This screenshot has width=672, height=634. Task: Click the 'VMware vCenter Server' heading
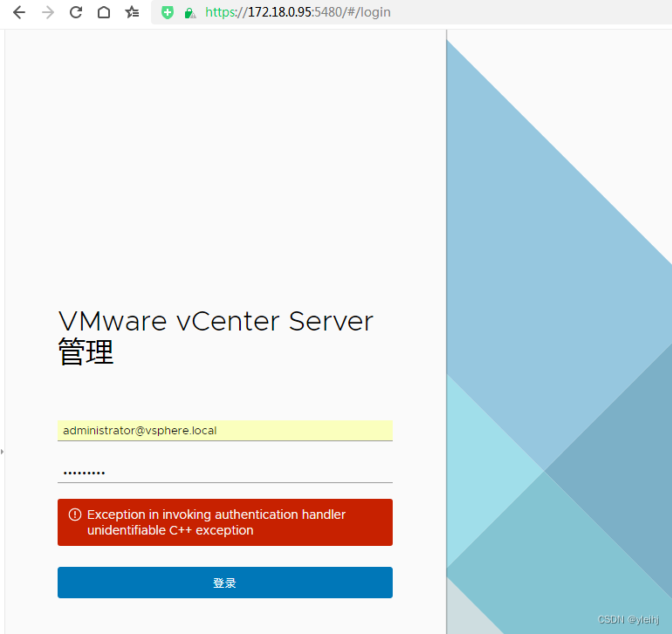[x=216, y=321]
